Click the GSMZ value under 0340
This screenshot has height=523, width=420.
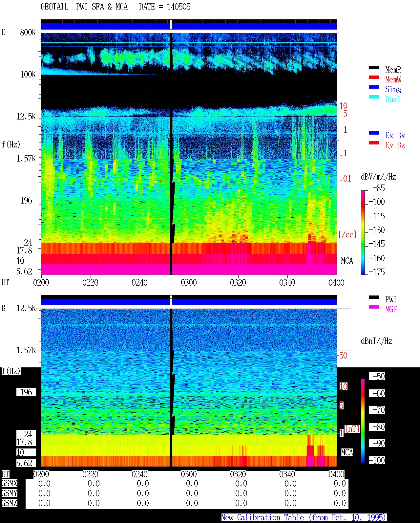click(290, 503)
